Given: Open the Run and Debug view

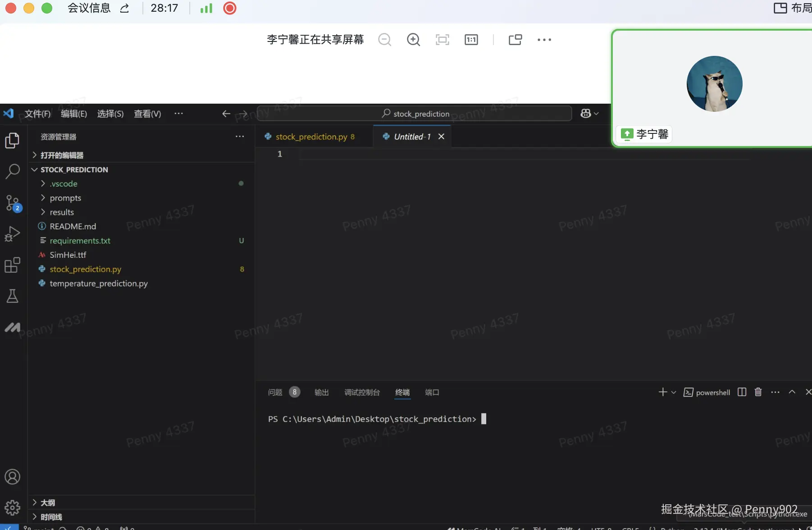Looking at the screenshot, I should [x=12, y=234].
